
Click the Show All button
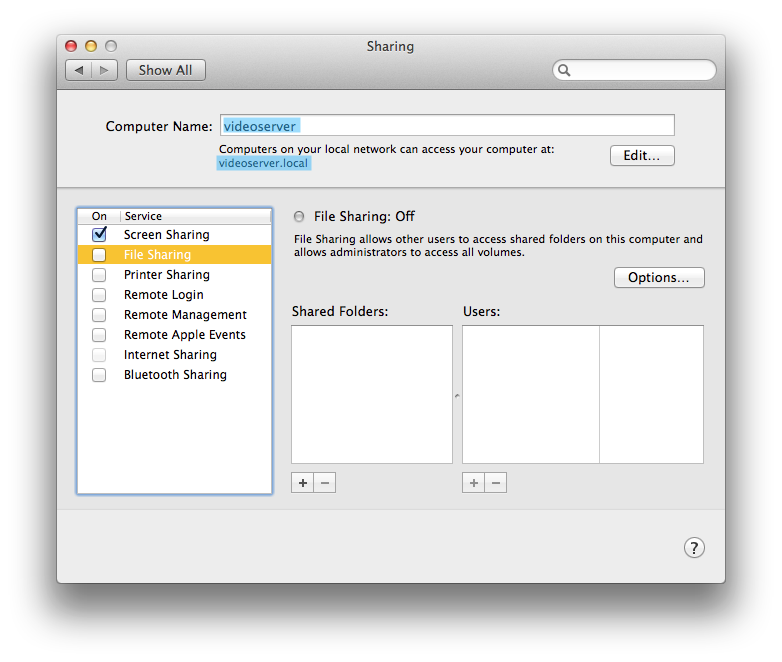click(166, 70)
